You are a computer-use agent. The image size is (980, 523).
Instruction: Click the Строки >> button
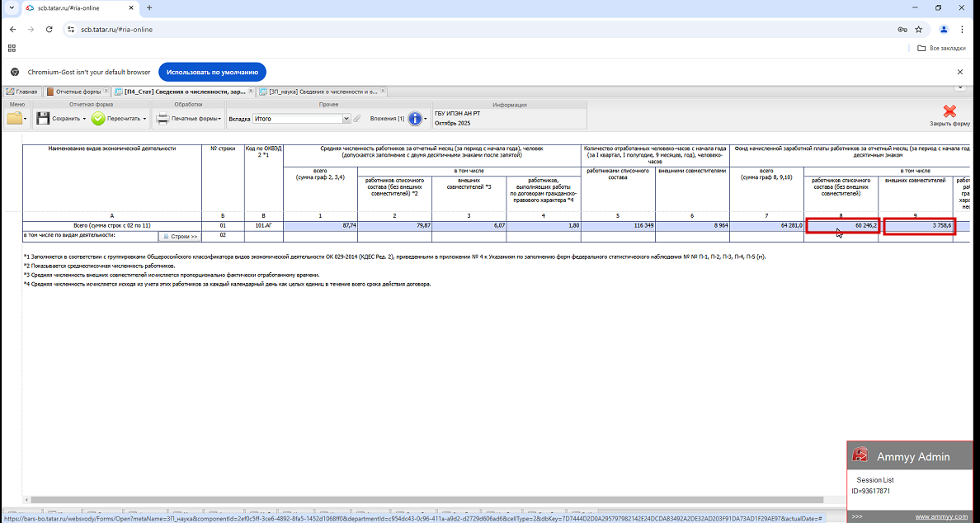(x=180, y=237)
